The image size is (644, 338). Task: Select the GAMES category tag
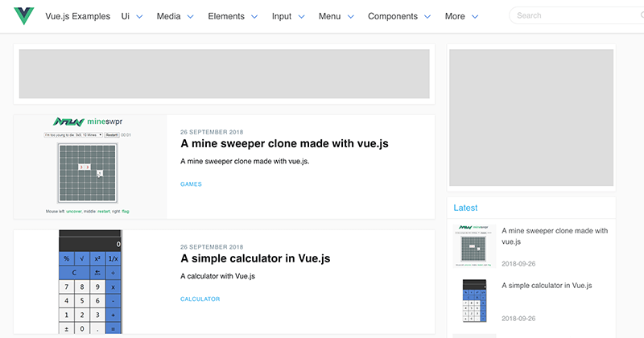(x=191, y=184)
